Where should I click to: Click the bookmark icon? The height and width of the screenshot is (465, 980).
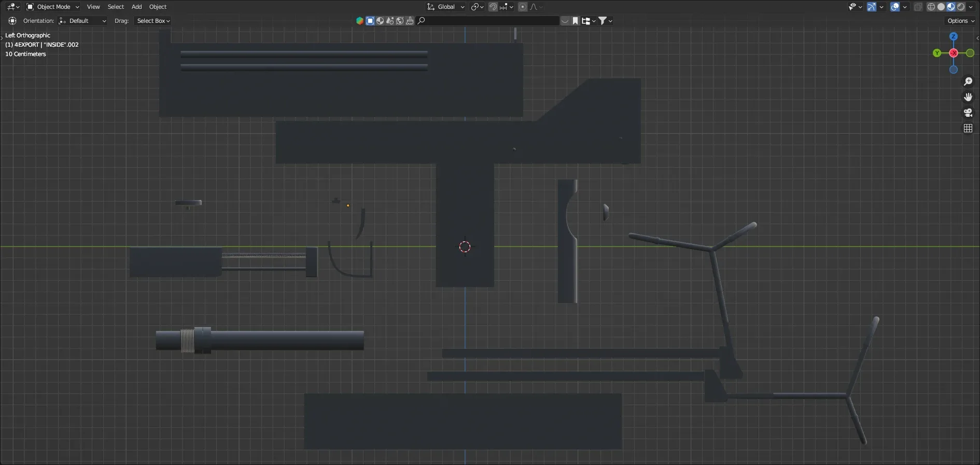[x=575, y=21]
